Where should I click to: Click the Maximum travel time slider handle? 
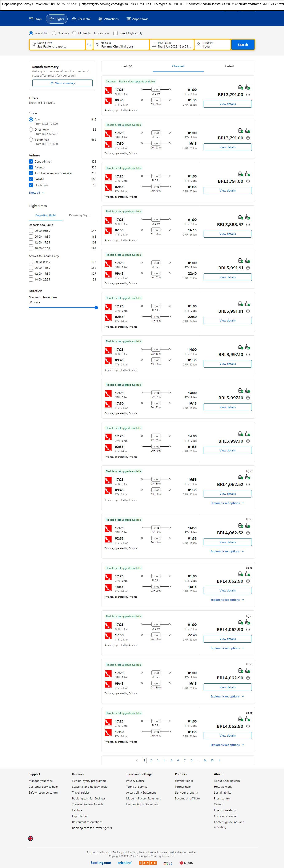(x=96, y=308)
